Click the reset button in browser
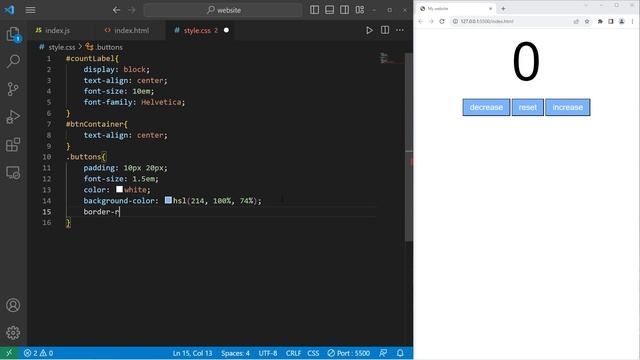640x360 pixels. (x=528, y=107)
